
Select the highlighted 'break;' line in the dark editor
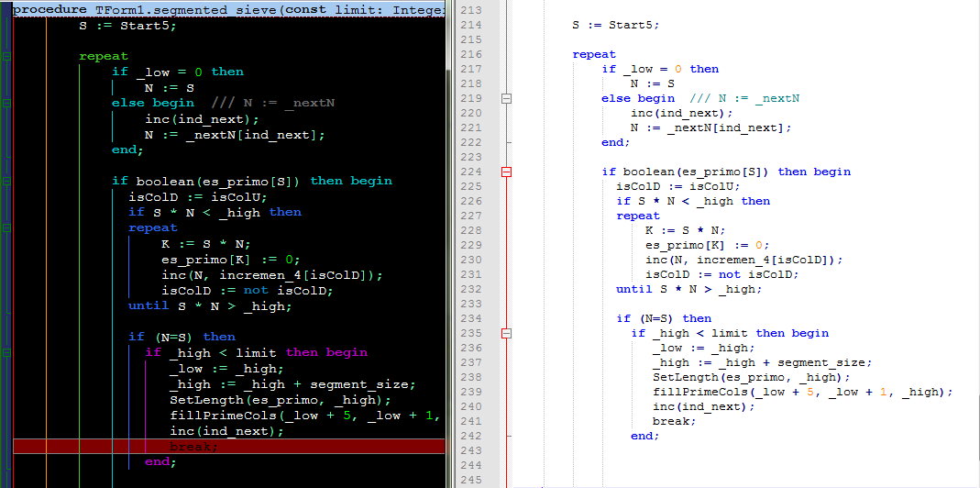point(229,447)
